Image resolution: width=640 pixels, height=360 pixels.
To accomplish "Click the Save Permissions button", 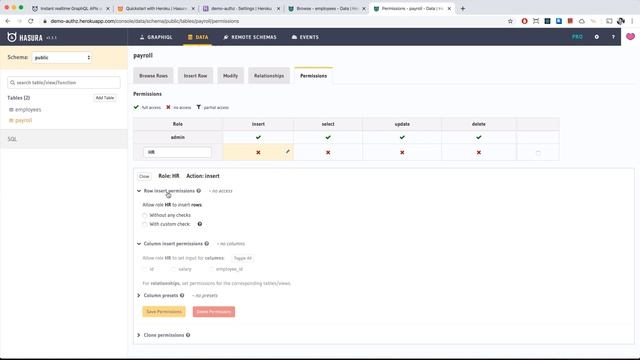I will click(x=164, y=312).
